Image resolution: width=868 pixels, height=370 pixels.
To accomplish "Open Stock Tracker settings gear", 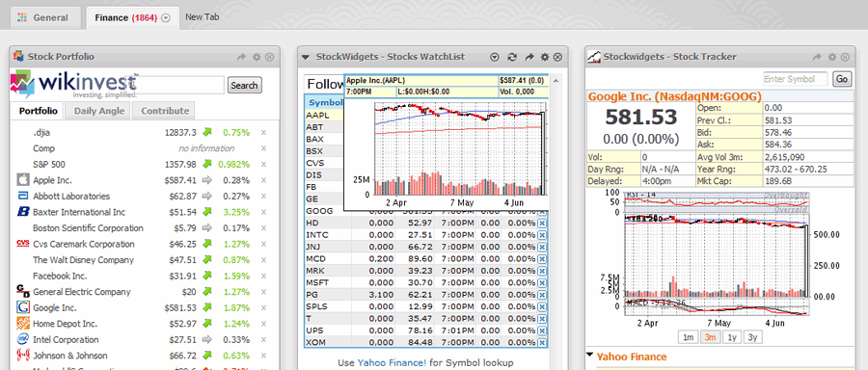I will pos(831,57).
